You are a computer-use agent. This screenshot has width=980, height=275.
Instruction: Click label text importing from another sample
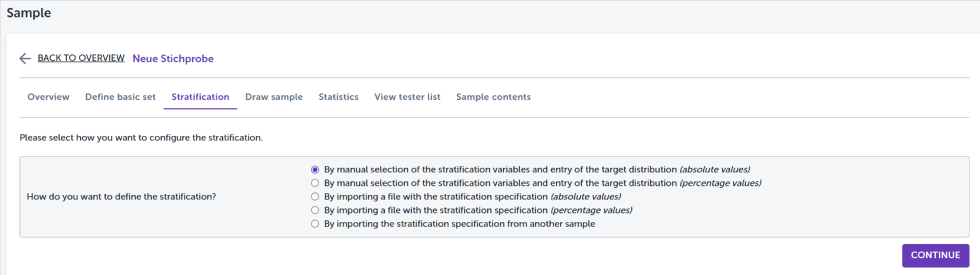[x=459, y=224]
